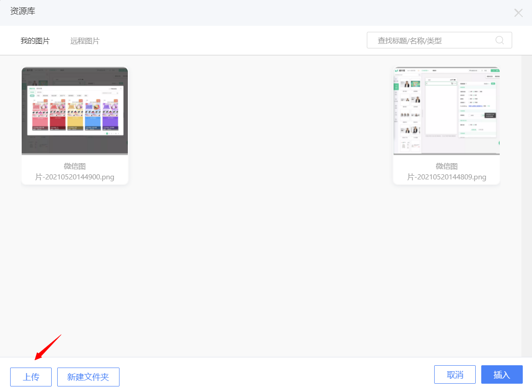Switch to the 我的图片 tab

(x=35, y=41)
